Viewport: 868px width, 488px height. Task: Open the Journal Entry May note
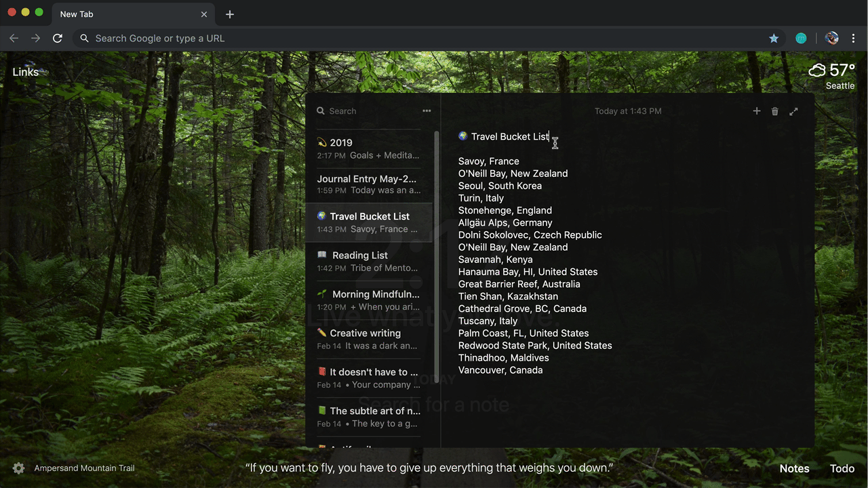368,184
